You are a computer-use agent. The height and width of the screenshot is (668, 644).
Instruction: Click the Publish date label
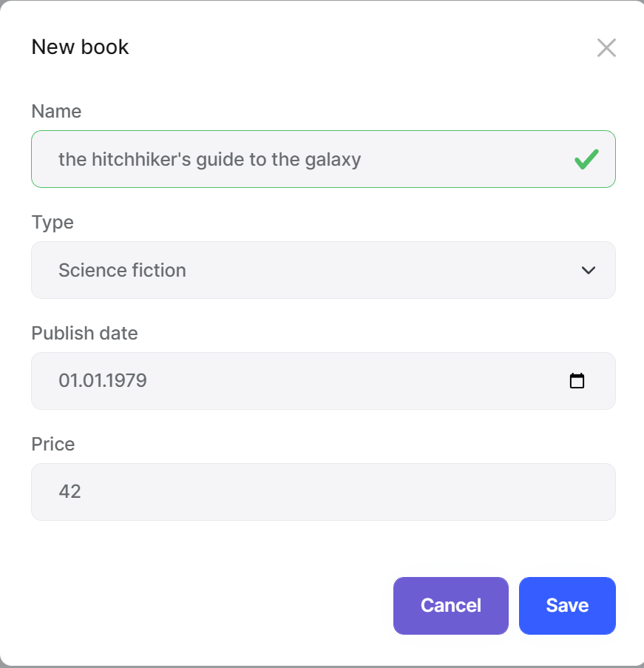(84, 333)
